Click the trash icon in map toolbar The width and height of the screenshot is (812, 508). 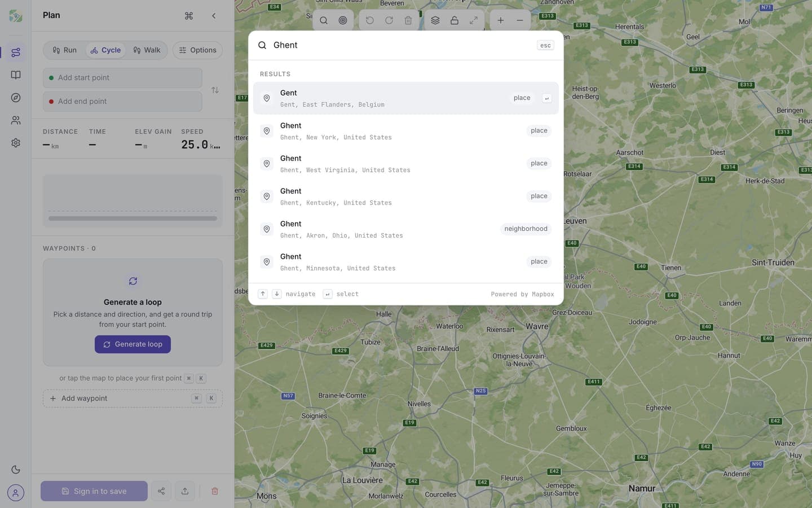point(408,20)
